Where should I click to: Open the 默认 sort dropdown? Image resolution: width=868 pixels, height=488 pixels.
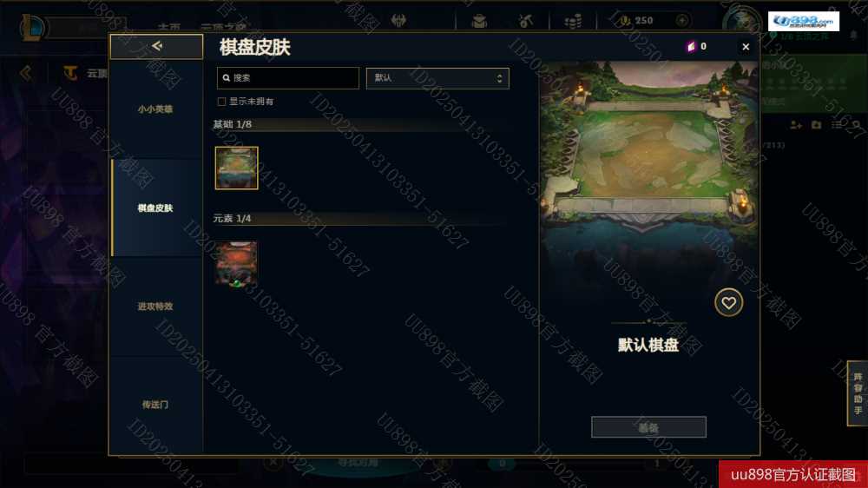tap(437, 78)
